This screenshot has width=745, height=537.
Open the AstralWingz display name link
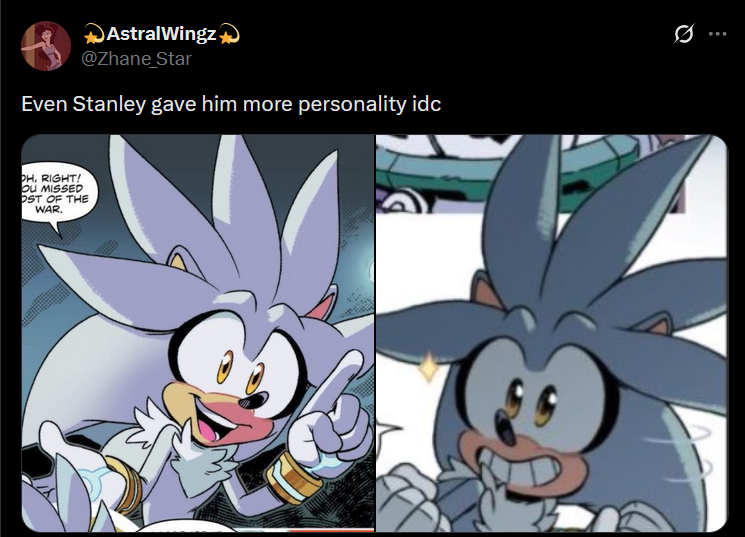[161, 34]
